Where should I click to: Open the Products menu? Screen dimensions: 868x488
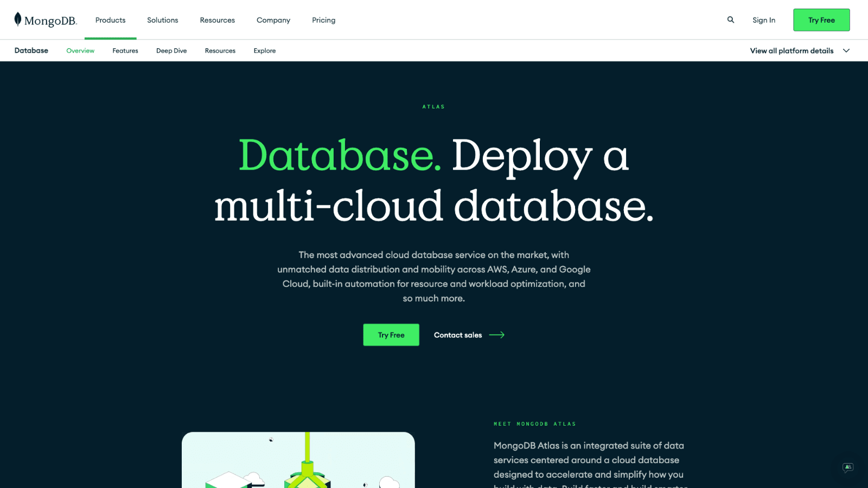(111, 20)
